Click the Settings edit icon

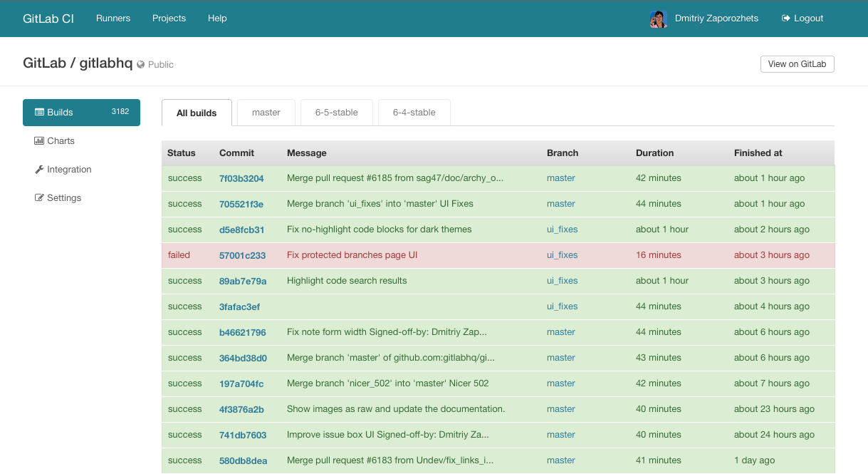tap(39, 198)
